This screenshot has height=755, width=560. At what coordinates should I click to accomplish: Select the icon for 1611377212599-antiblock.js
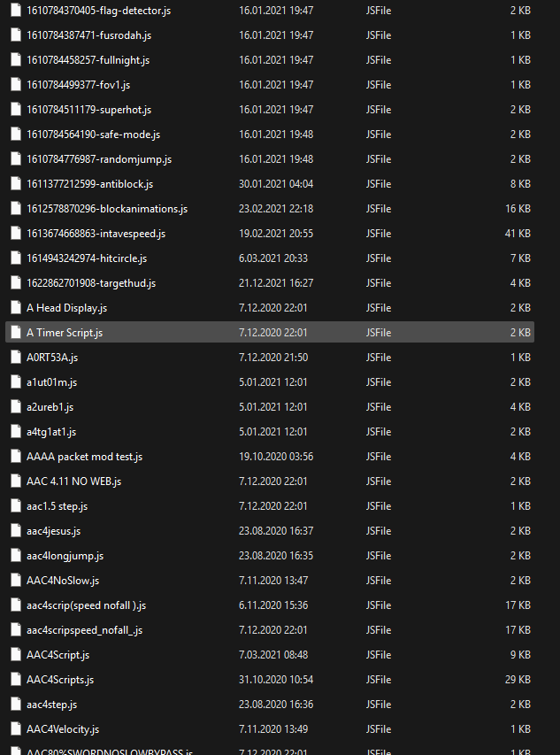click(15, 184)
